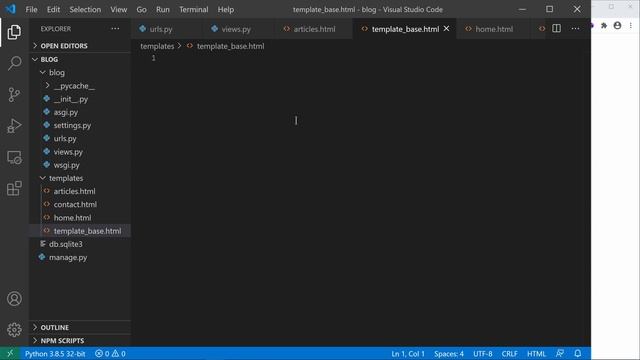
Task: Change the CRLF end-of-line sequence
Action: 509,353
